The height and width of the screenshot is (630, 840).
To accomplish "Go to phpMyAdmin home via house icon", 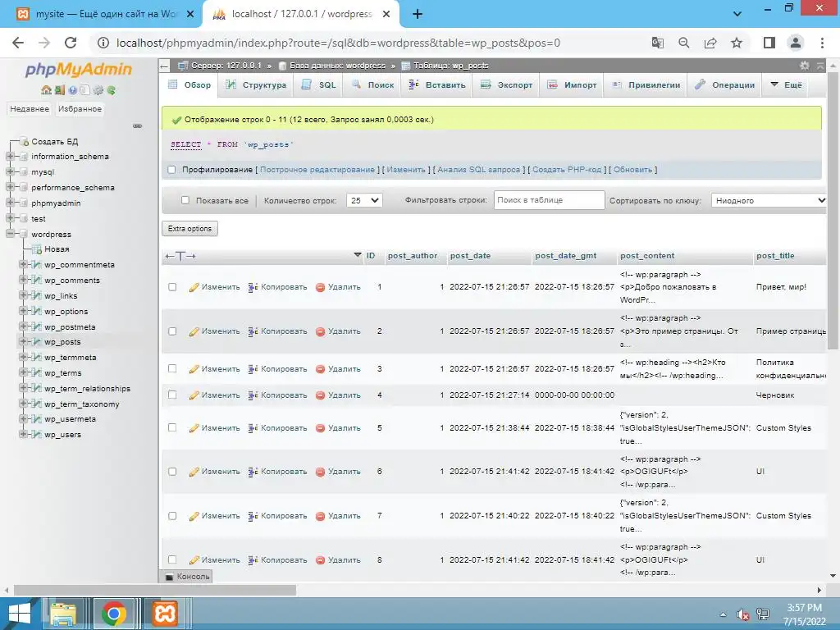I will coord(46,90).
